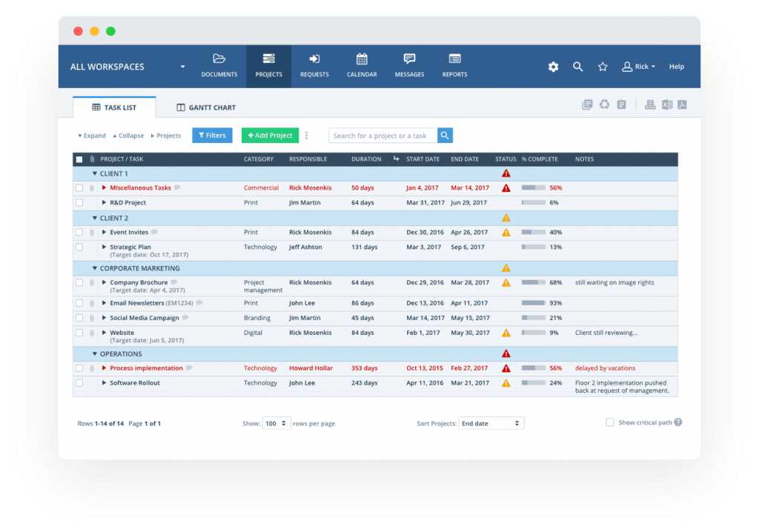Open the Recycle Bin icon
This screenshot has width=759, height=532.
(604, 104)
